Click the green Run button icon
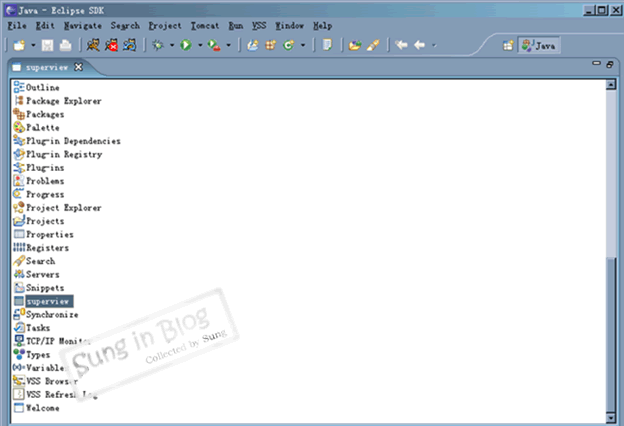Screen dimensions: 624x426 pyautogui.click(x=186, y=45)
